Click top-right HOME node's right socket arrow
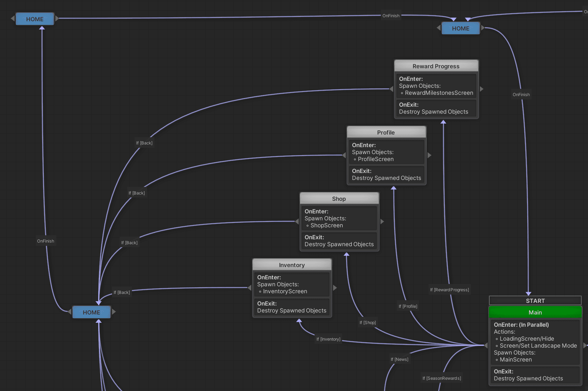The height and width of the screenshot is (391, 588). 483,28
